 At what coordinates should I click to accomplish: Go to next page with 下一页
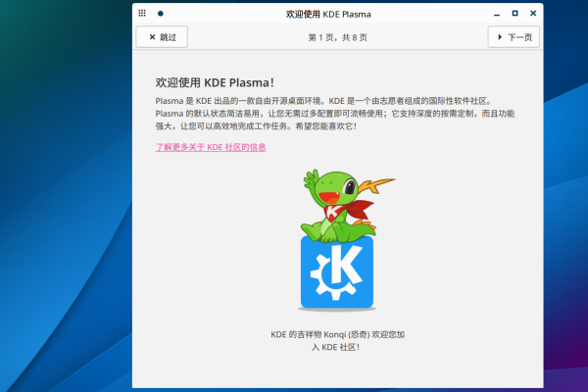tap(514, 37)
